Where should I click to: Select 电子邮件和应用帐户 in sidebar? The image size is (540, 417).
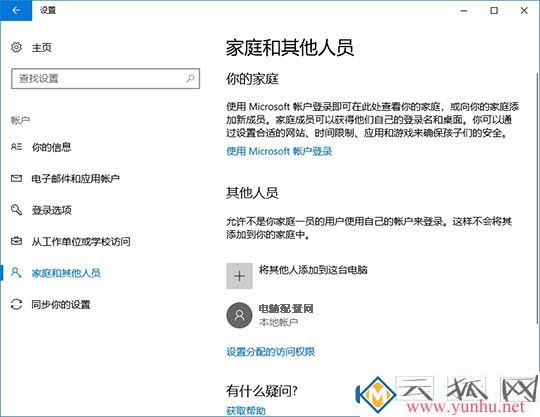coord(75,178)
